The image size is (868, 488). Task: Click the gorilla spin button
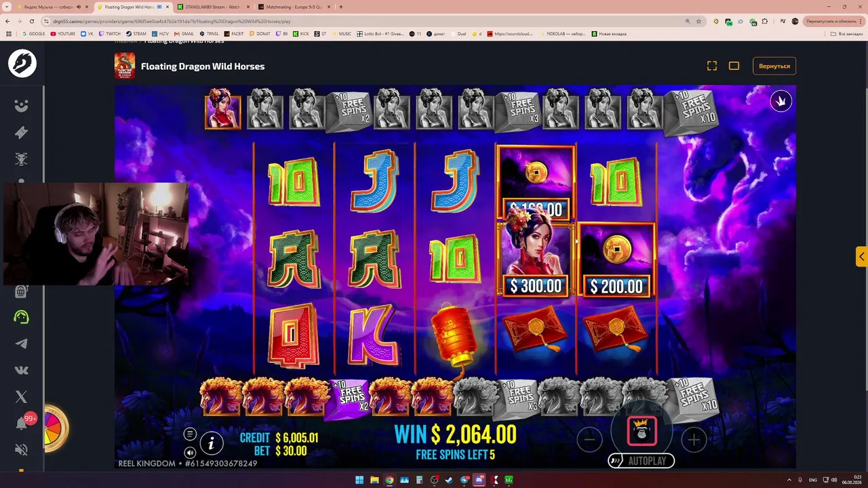coord(642,431)
